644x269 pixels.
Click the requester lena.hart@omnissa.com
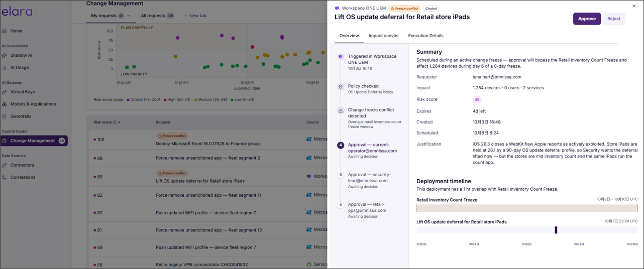497,77
